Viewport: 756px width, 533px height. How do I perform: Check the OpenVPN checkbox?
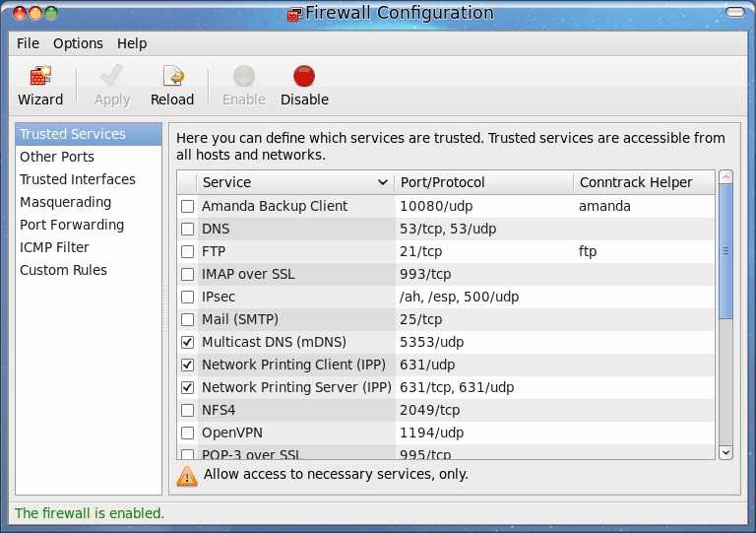[x=188, y=433]
